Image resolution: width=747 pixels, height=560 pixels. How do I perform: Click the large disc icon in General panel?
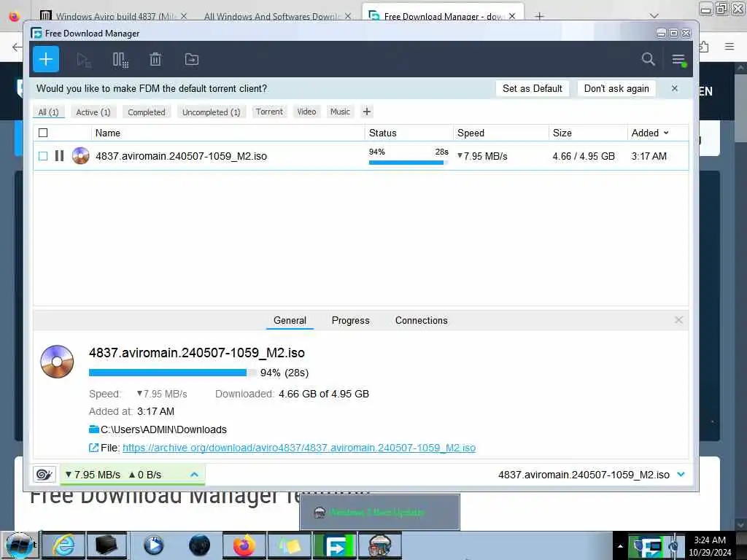pyautogui.click(x=57, y=362)
